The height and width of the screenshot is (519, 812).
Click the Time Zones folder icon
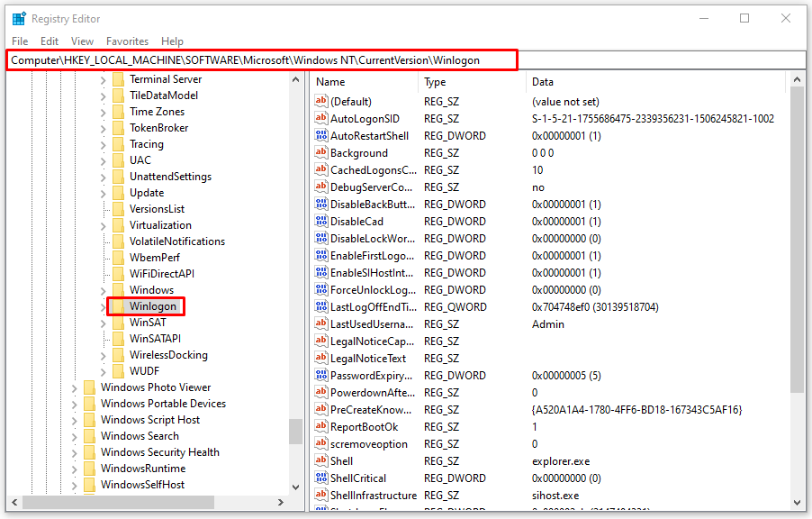(119, 112)
